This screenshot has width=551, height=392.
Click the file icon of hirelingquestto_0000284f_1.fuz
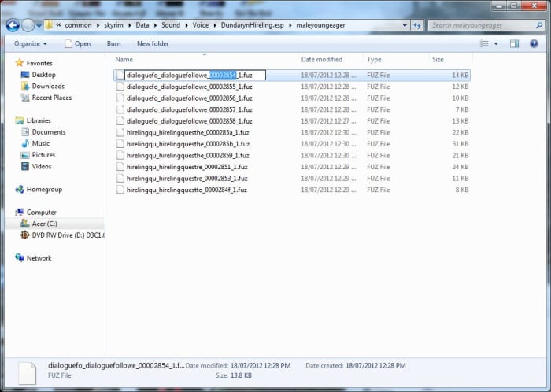click(120, 190)
